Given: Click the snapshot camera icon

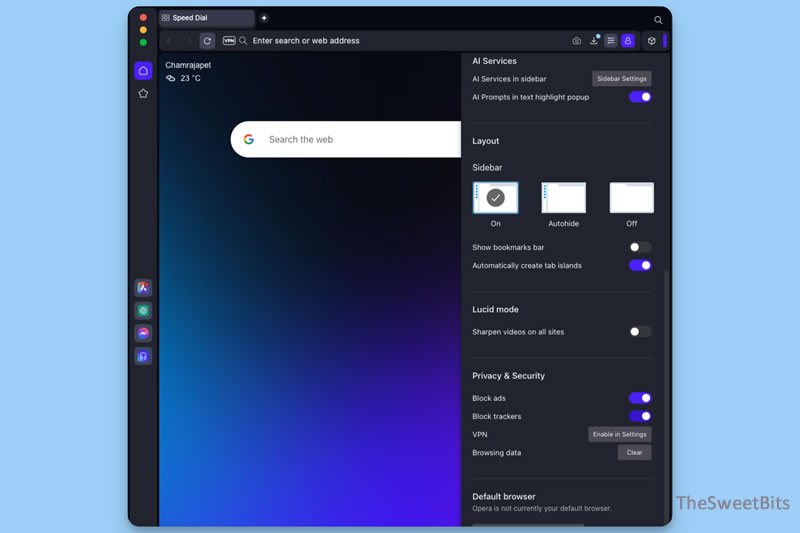Looking at the screenshot, I should coord(577,41).
